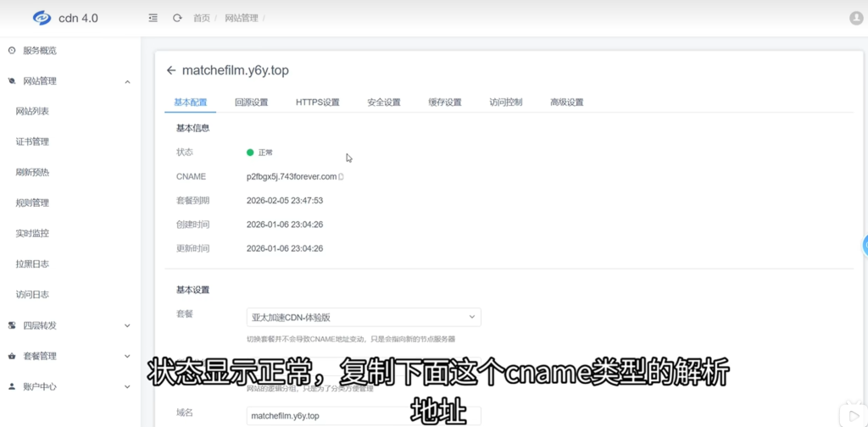Open the 套餐 dropdown 亚太加速CDN-体验版

364,317
